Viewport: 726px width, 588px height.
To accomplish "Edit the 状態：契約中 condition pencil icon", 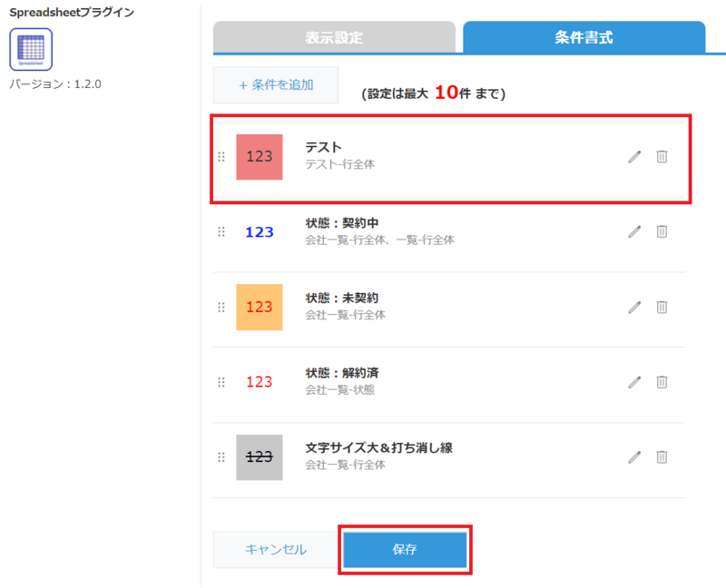I will pos(634,231).
